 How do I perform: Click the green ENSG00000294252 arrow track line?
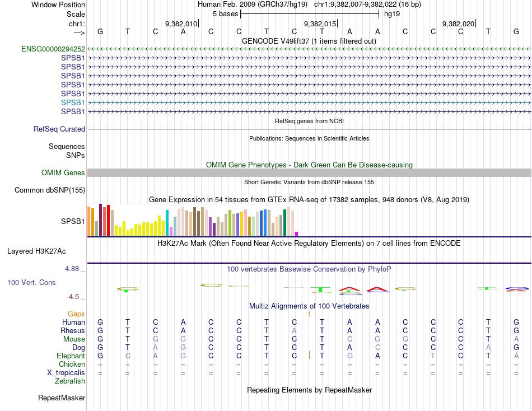(x=309, y=49)
